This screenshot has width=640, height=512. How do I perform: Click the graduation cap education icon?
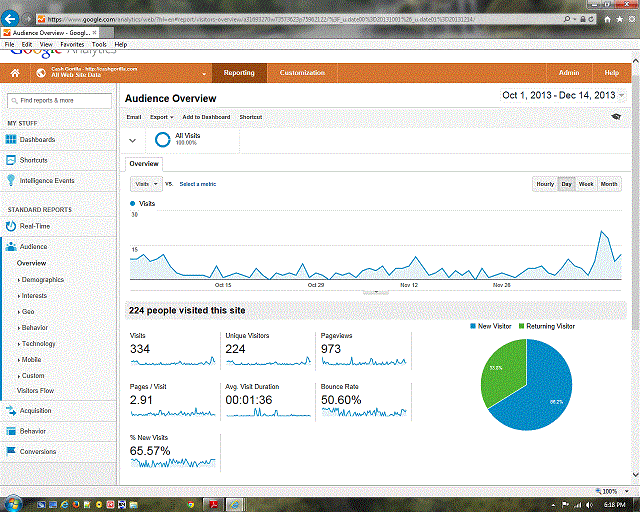(x=616, y=117)
